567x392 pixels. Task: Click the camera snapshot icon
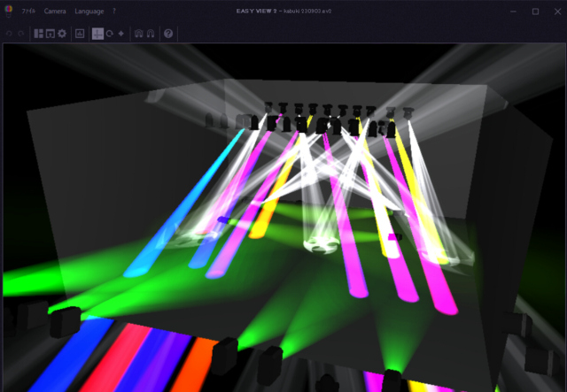pyautogui.click(x=138, y=34)
